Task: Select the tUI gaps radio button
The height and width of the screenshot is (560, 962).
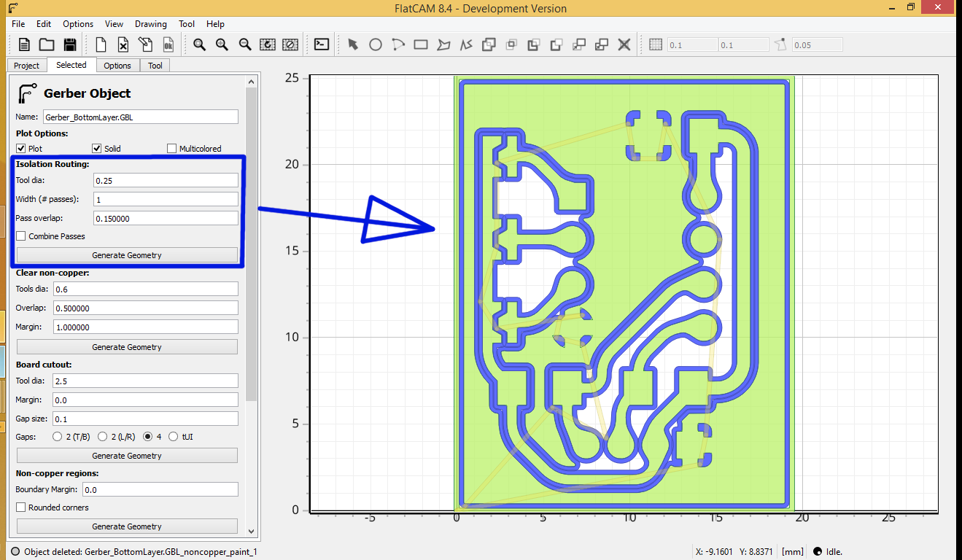Action: [x=173, y=437]
